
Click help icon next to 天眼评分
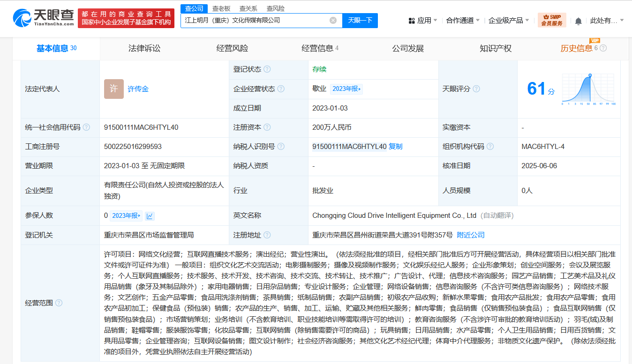click(x=476, y=89)
